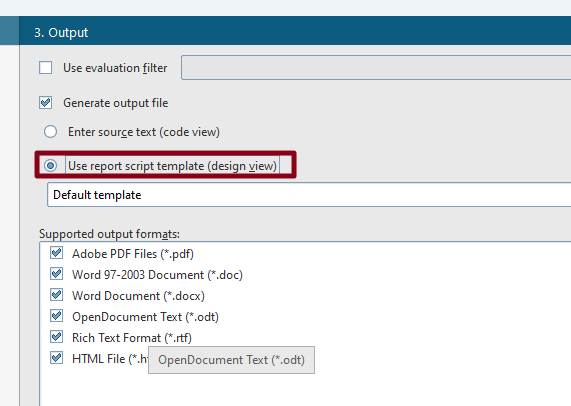Click the Rich Text Format label text

tap(132, 338)
